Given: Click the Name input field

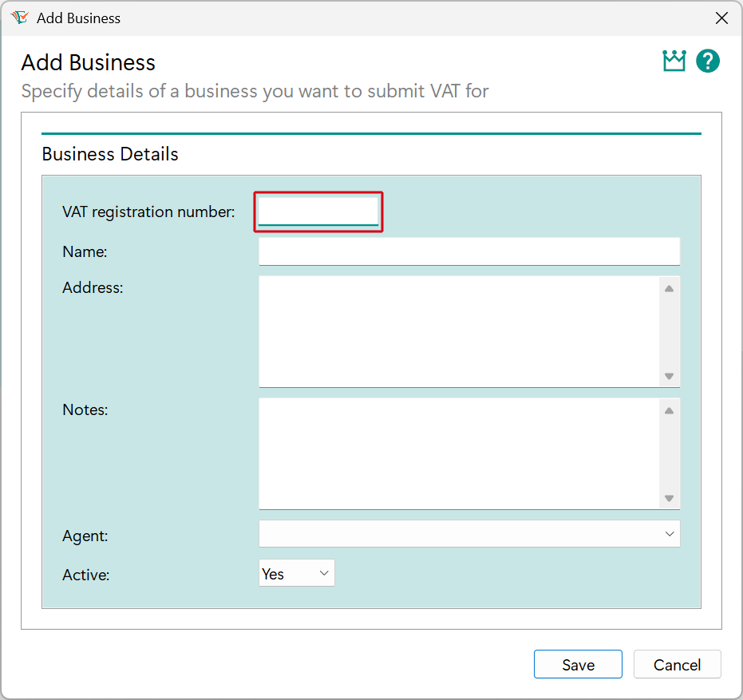Looking at the screenshot, I should coord(469,251).
